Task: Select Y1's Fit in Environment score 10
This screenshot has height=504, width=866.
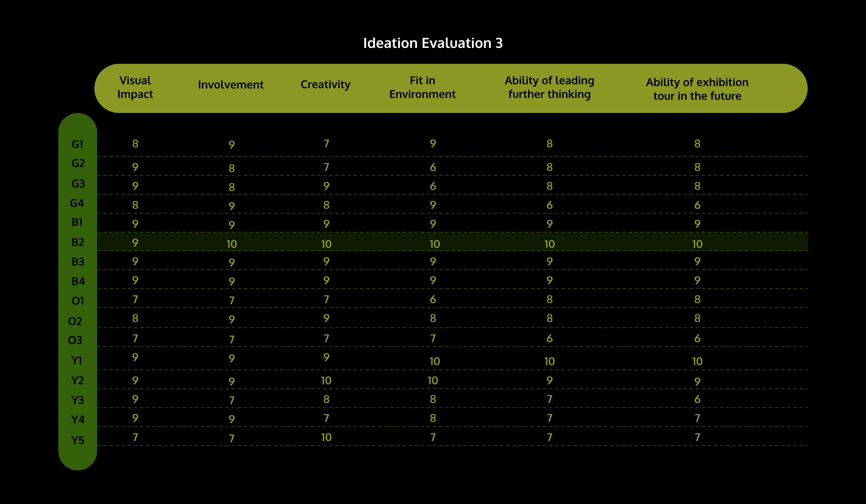Action: coord(435,361)
